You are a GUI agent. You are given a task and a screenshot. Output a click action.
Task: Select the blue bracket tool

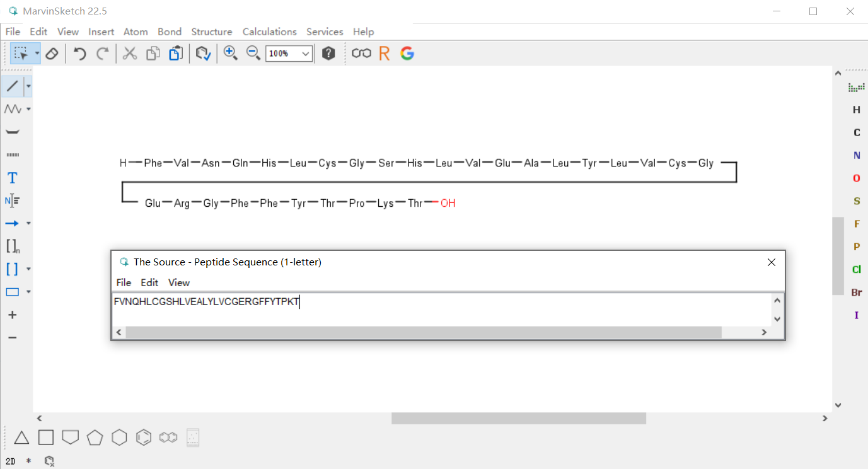pos(12,269)
